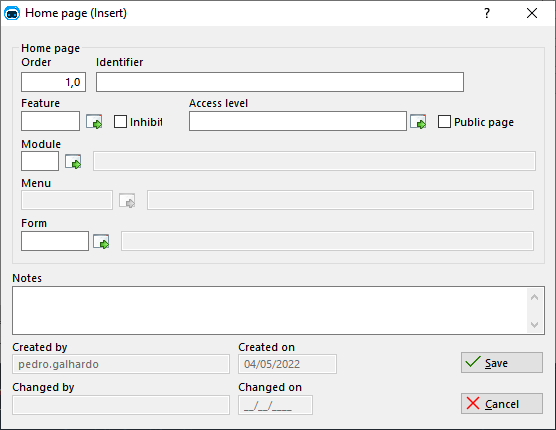Click the Module code field
The image size is (556, 430).
coord(40,161)
